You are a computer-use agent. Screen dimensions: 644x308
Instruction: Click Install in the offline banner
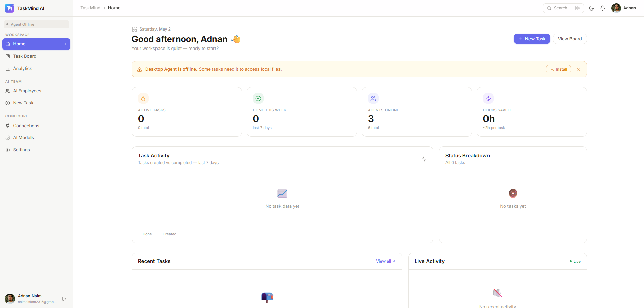559,69
